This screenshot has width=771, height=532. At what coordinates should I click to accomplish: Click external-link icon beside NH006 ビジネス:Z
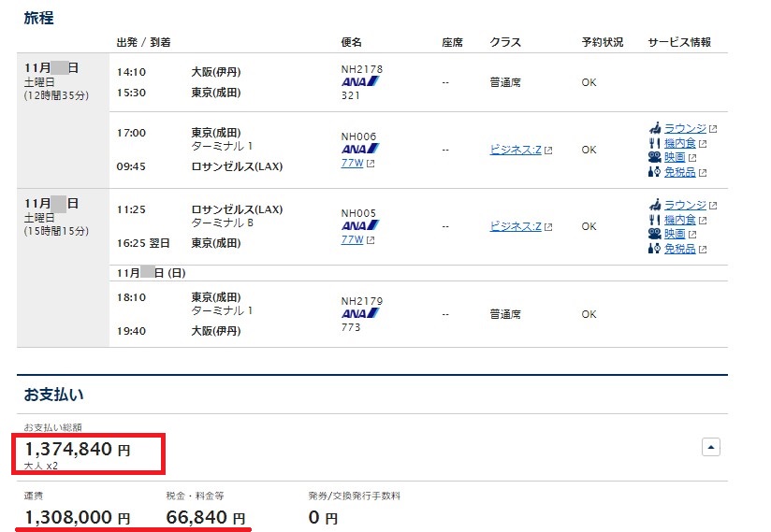pyautogui.click(x=548, y=151)
